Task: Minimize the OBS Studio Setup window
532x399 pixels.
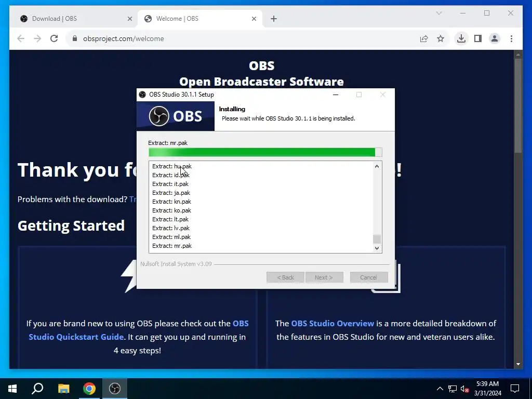Action: tap(336, 95)
